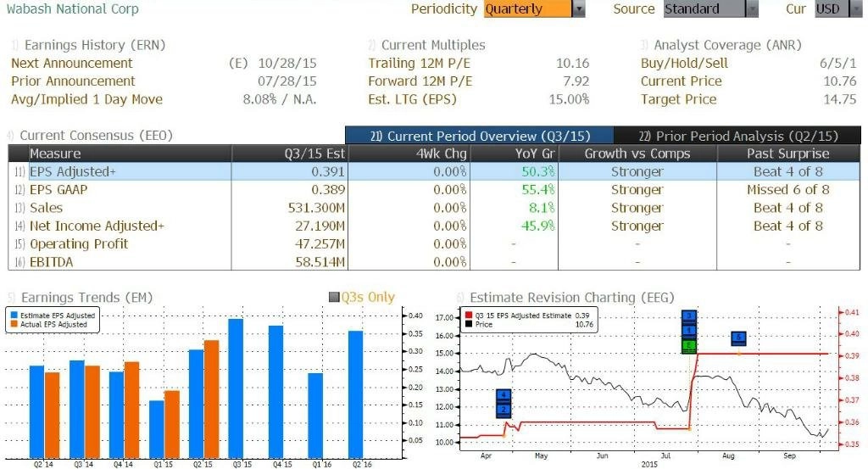
Task: Click the blue marker 5 in August
Action: pyautogui.click(x=738, y=338)
